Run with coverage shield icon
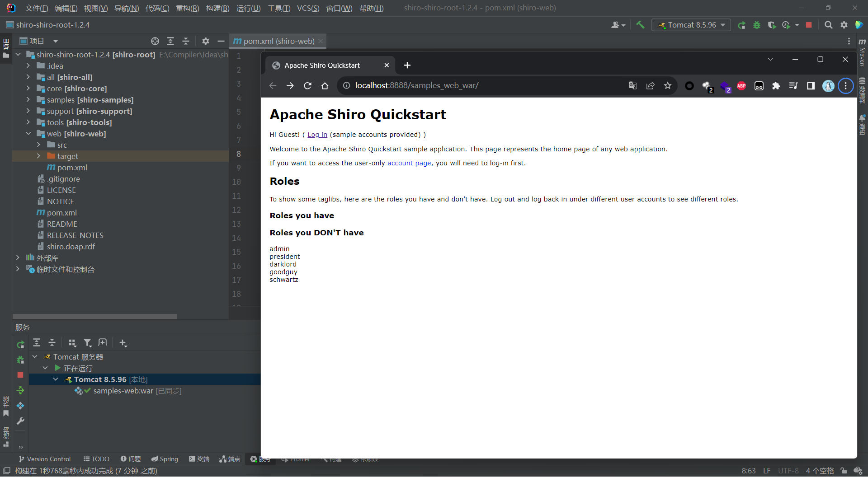 click(x=772, y=25)
